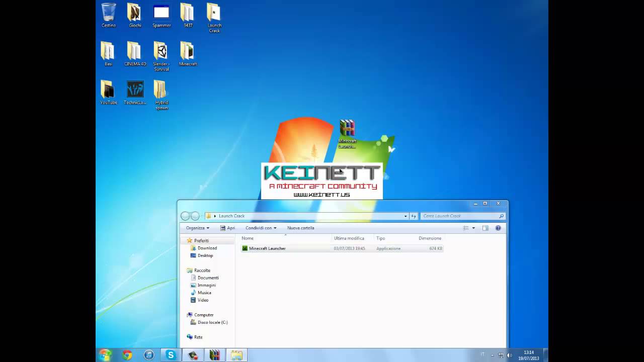
Task: Select the YouTube folder on the desktop
Action: (108, 93)
